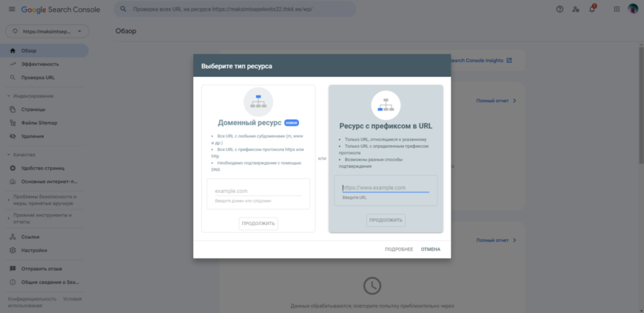644x313 pixels.
Task: Open the Google apps grid
Action: coord(616,9)
